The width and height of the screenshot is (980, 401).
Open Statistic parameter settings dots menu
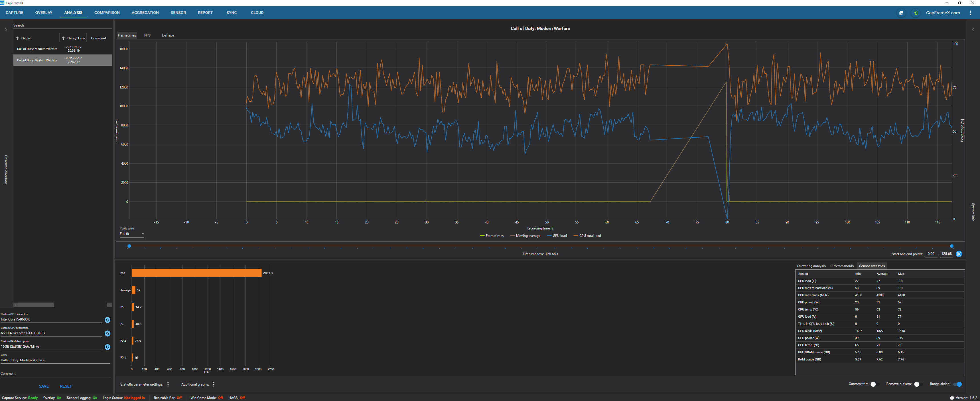point(168,384)
